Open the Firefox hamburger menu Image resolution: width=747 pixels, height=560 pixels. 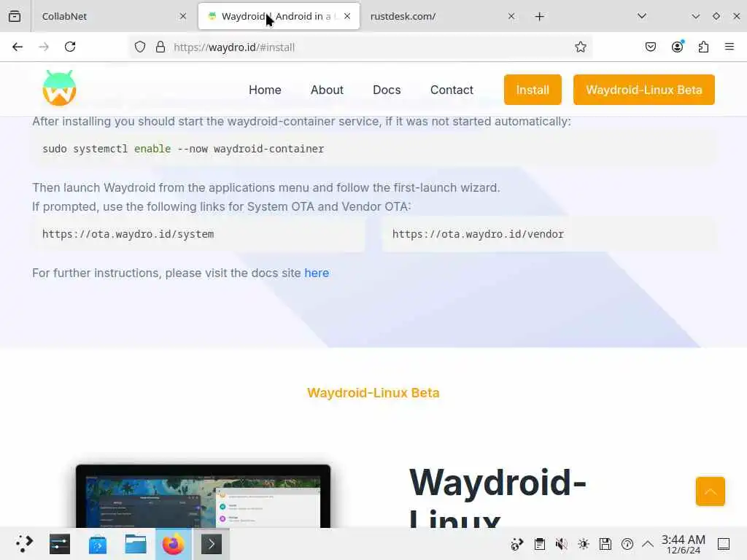tap(729, 47)
